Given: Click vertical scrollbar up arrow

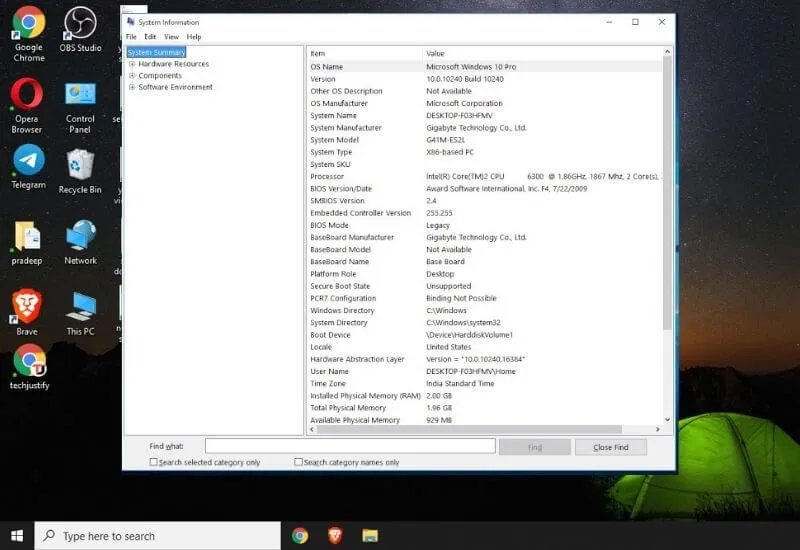Looking at the screenshot, I should (667, 52).
